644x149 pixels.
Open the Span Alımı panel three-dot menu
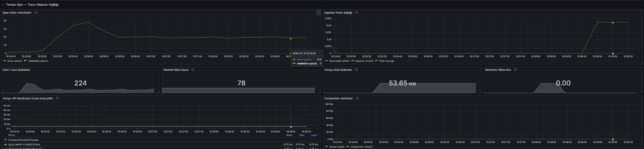tap(318, 12)
